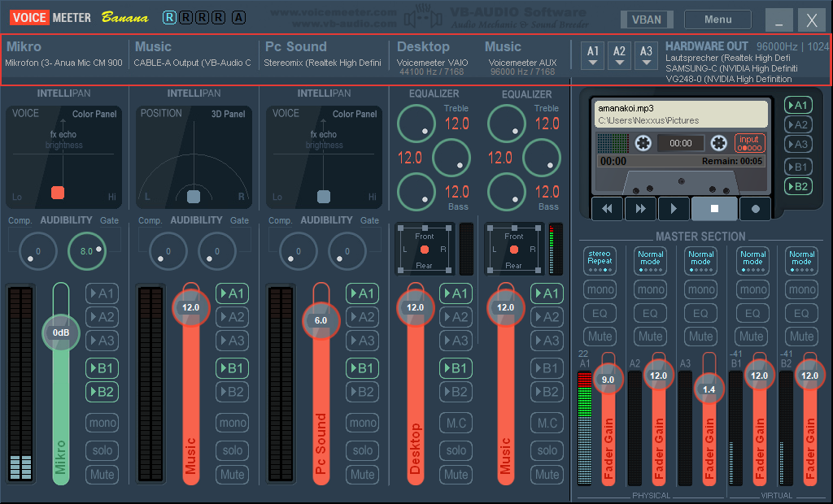Open the A1 hardware output dropdown
This screenshot has height=504, width=833.
coord(593,56)
